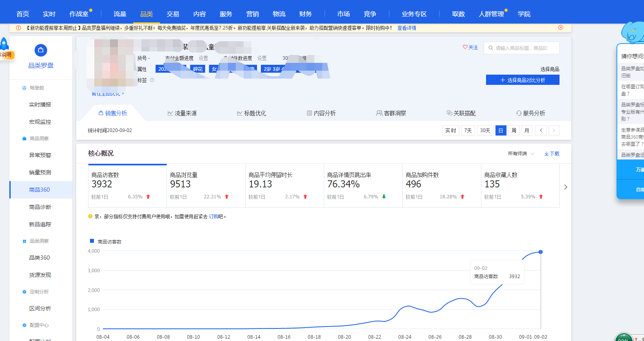
Task: Select the 周 granularity button
Action: pyautogui.click(x=514, y=130)
